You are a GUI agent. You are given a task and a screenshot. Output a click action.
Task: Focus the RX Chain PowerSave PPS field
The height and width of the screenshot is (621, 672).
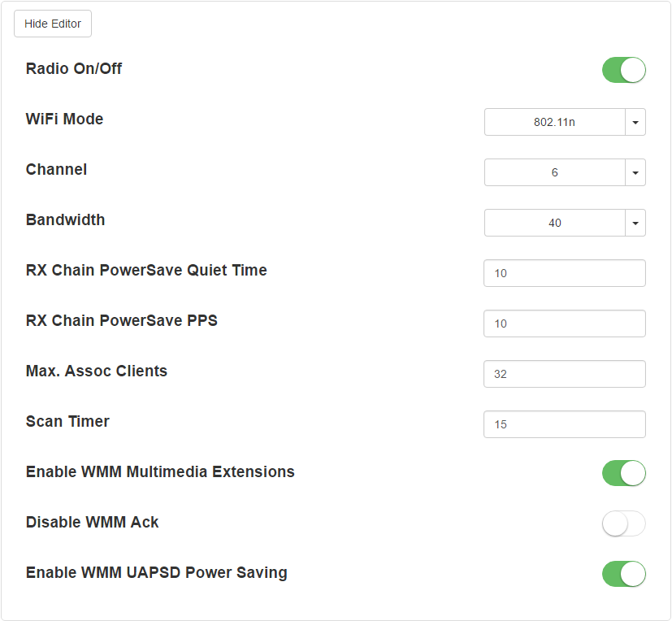pos(565,324)
